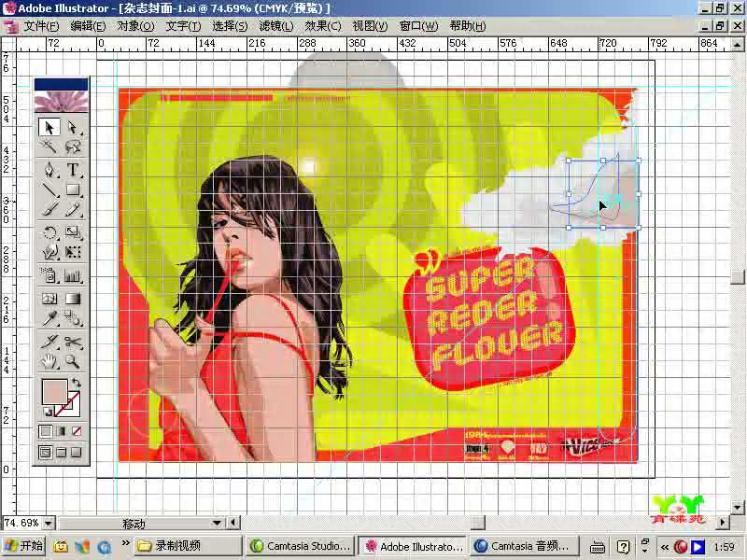Select the Direct Selection tool

point(73,127)
